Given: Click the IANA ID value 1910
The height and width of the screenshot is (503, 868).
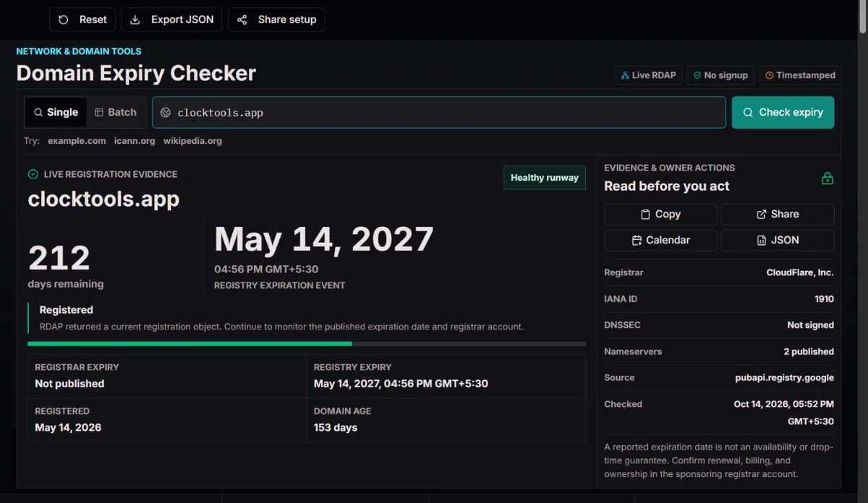Looking at the screenshot, I should (x=824, y=298).
